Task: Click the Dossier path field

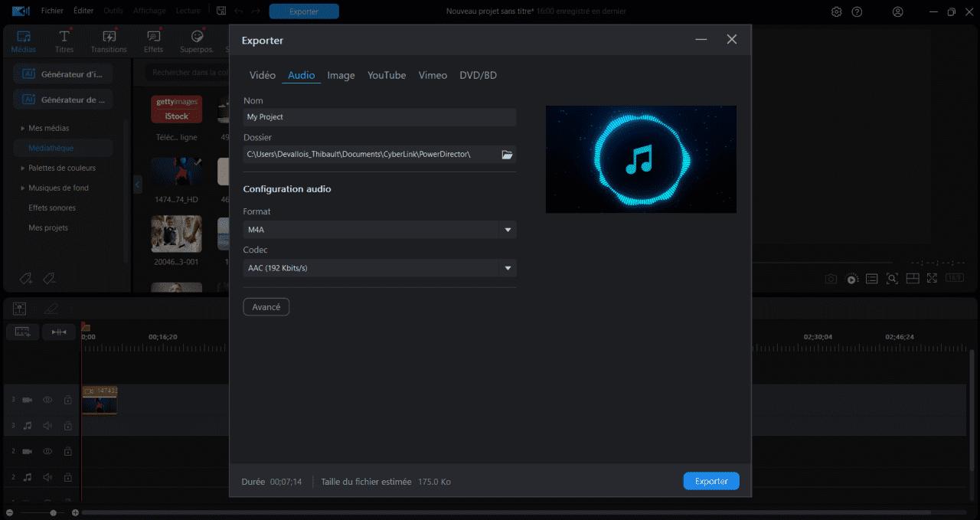Action: [370, 155]
